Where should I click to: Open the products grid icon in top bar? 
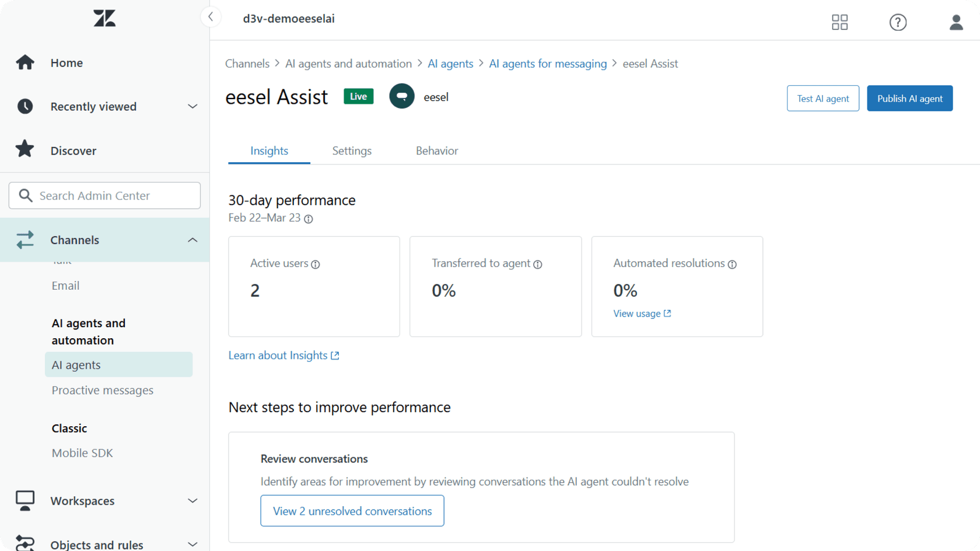click(839, 22)
